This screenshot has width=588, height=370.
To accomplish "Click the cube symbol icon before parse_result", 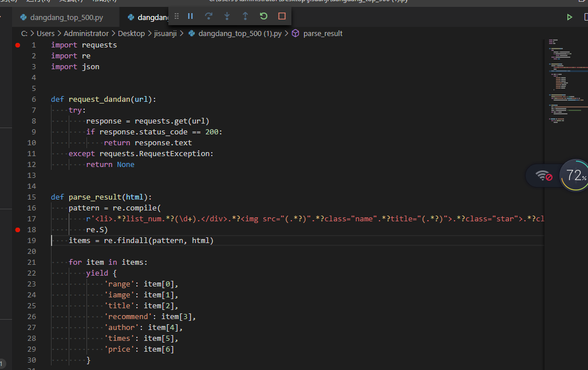I will coord(295,33).
